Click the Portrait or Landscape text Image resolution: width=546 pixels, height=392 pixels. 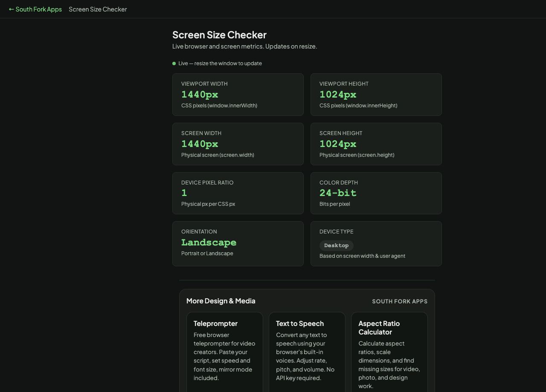(207, 253)
